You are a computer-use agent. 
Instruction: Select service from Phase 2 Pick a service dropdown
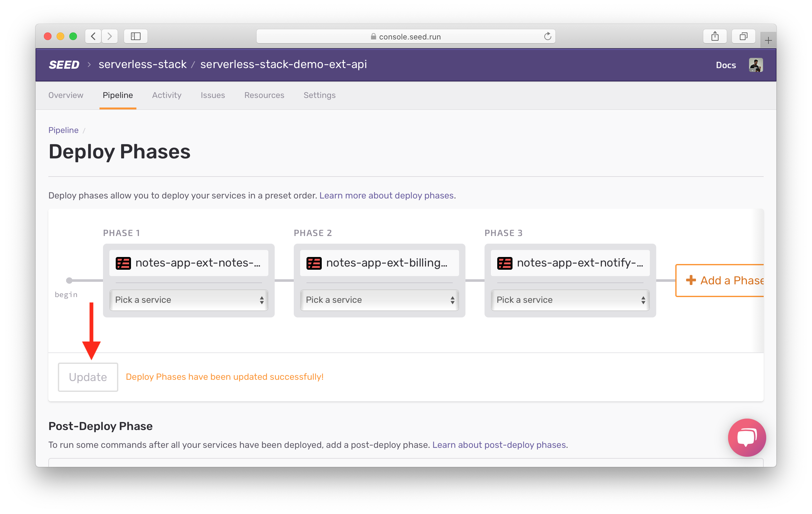378,300
